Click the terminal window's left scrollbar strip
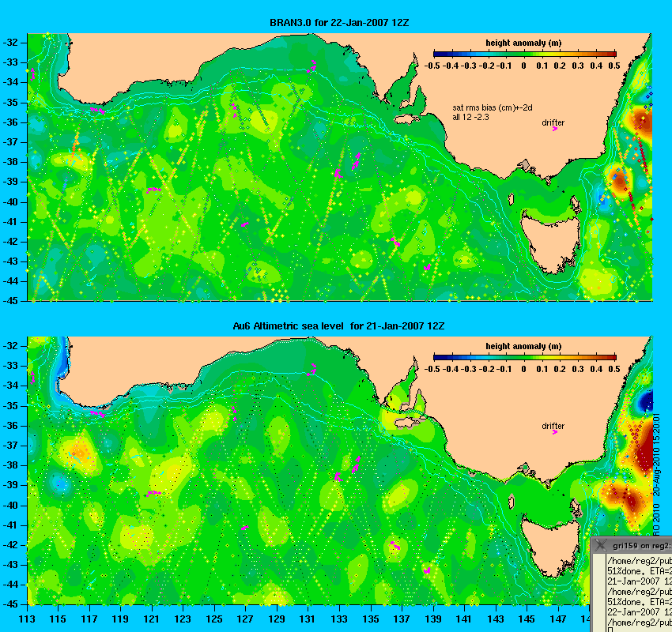672x632 pixels. tap(598, 593)
